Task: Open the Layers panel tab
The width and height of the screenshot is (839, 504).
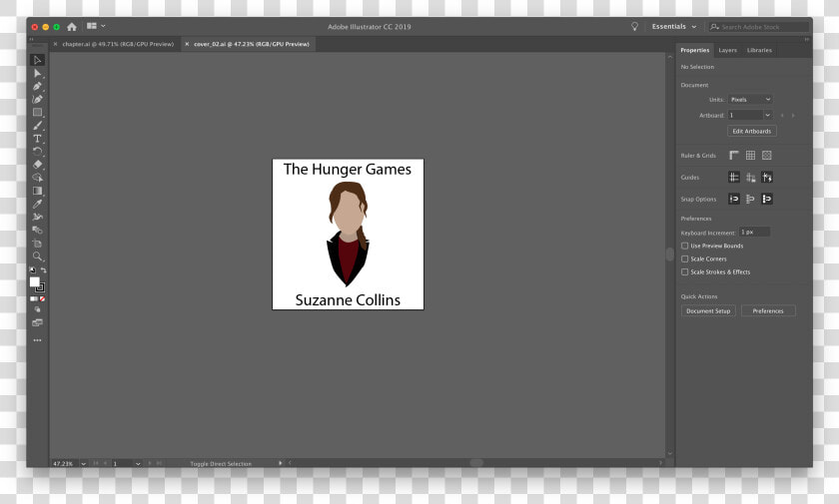Action: pyautogui.click(x=728, y=50)
